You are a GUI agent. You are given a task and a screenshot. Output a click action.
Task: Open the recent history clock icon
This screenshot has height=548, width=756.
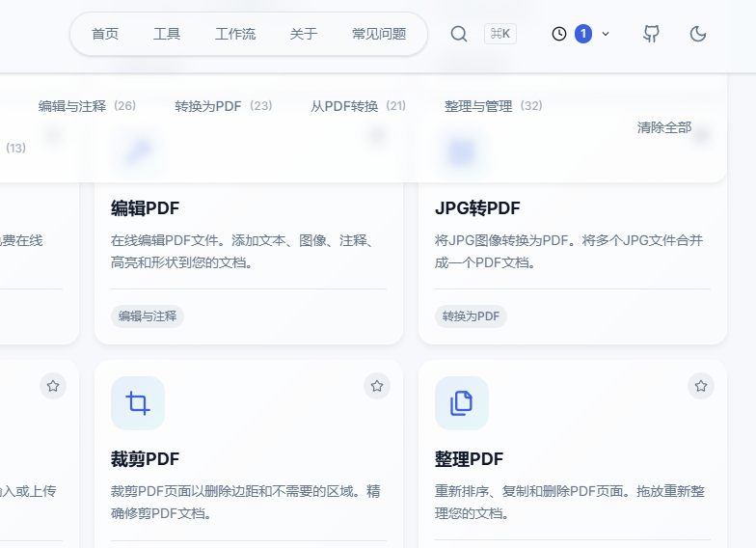pyautogui.click(x=559, y=34)
